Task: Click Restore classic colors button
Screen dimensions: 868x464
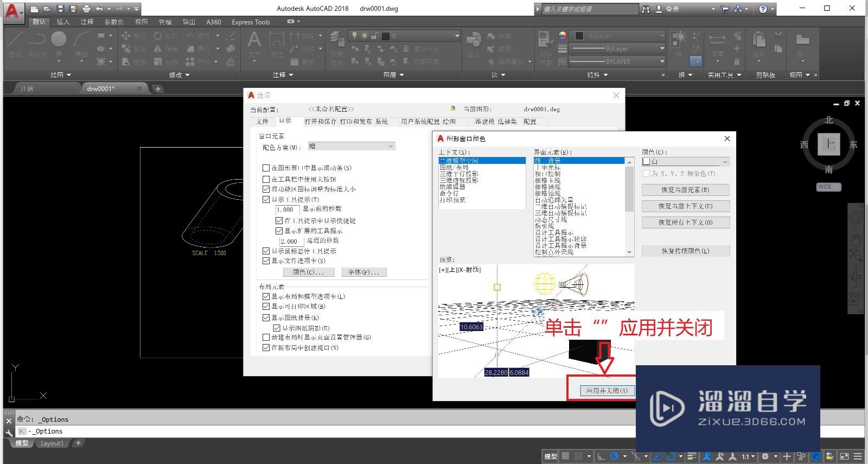Action: tap(686, 251)
